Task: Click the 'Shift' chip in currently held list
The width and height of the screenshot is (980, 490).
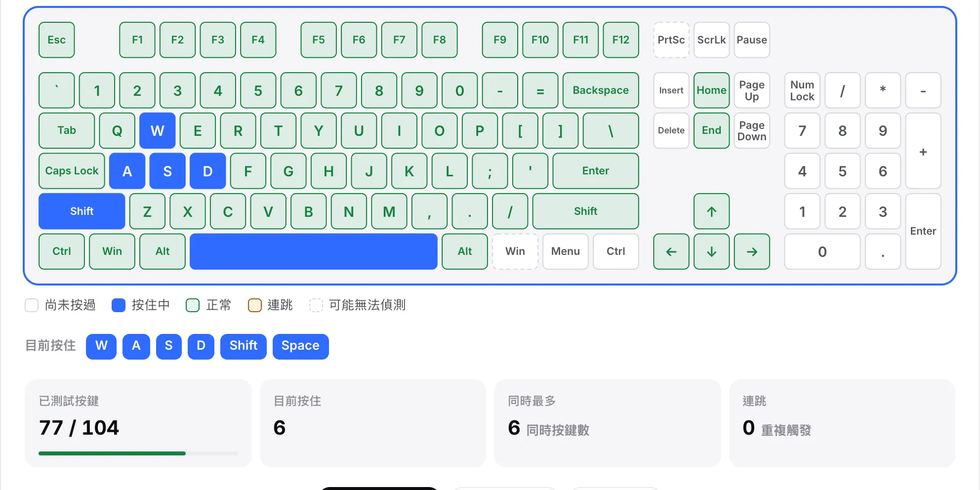Action: (244, 346)
